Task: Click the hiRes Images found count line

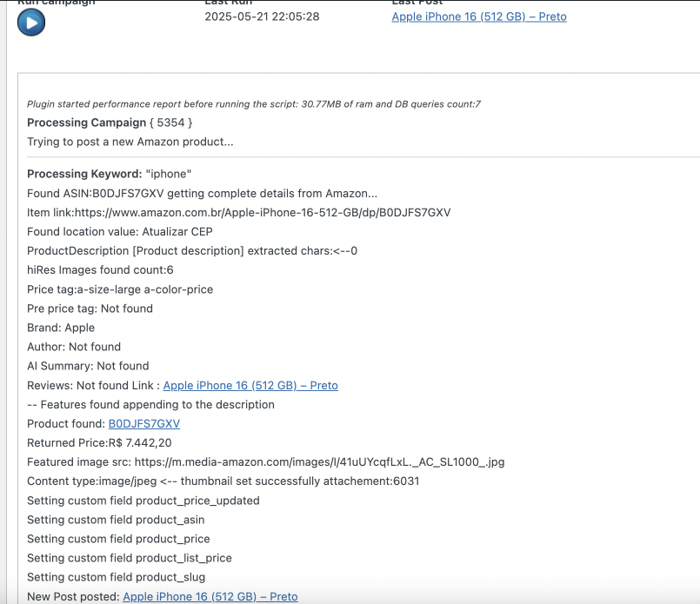Action: click(x=100, y=269)
